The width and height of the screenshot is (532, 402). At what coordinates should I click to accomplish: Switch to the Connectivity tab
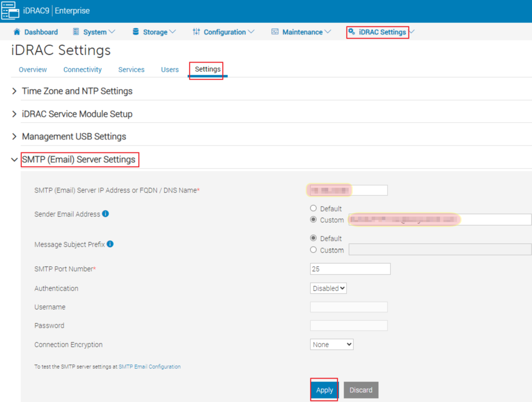coord(82,69)
